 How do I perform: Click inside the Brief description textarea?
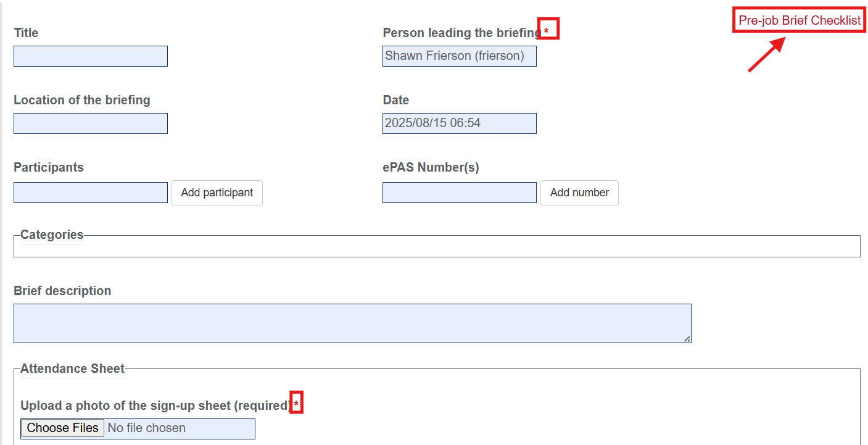click(x=352, y=323)
